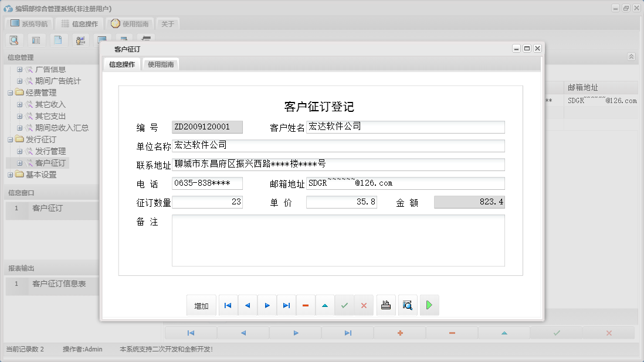Open the magnifier search icon on main toolbar
644x362 pixels.
[x=14, y=40]
